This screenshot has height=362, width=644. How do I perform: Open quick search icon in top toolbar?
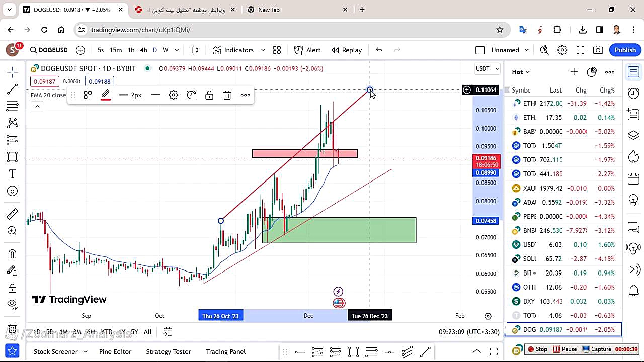click(544, 50)
